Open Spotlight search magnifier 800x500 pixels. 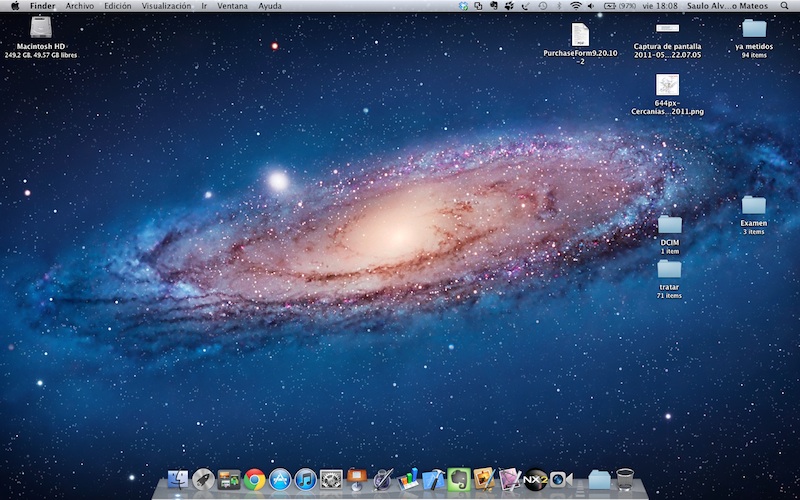coord(784,6)
